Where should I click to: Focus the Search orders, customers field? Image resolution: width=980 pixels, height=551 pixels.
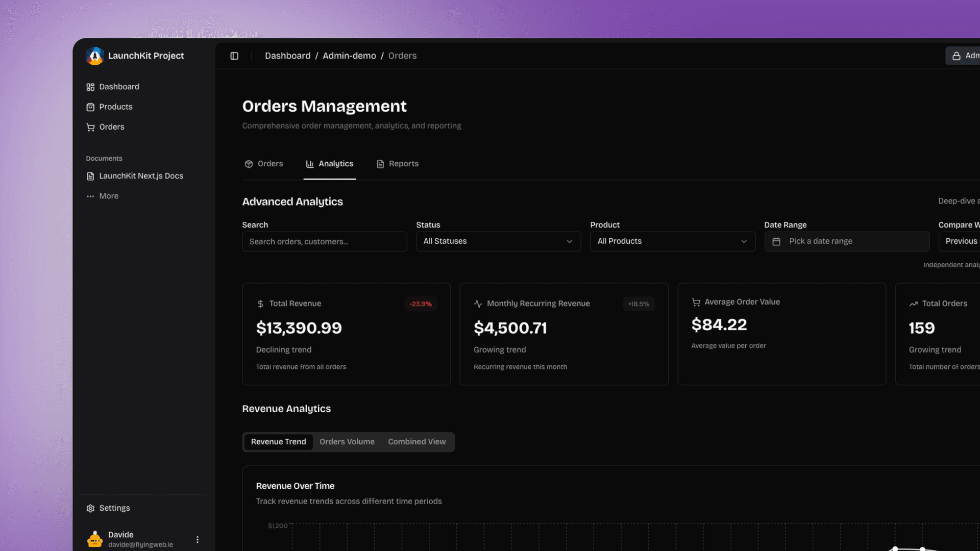[325, 241]
